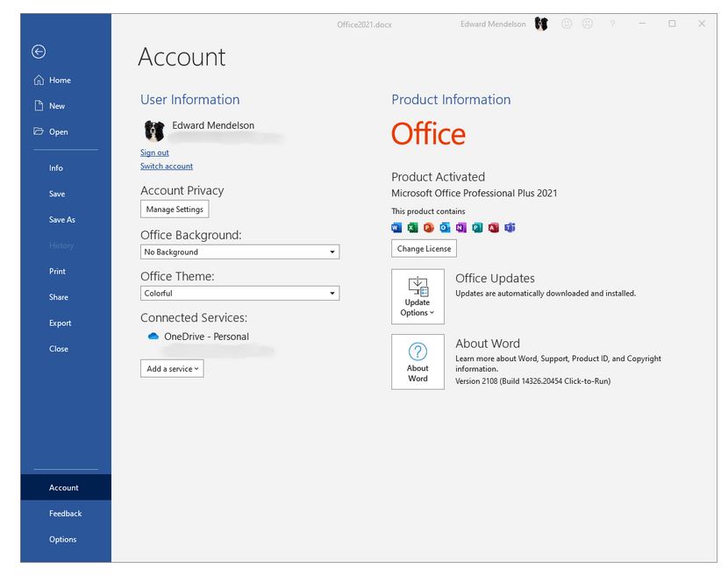
Task: Click the OneDrive cloud icon
Action: tap(153, 337)
